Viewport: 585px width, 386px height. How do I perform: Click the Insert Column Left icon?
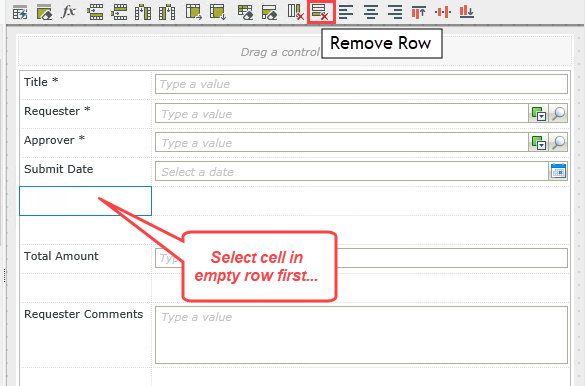143,12
